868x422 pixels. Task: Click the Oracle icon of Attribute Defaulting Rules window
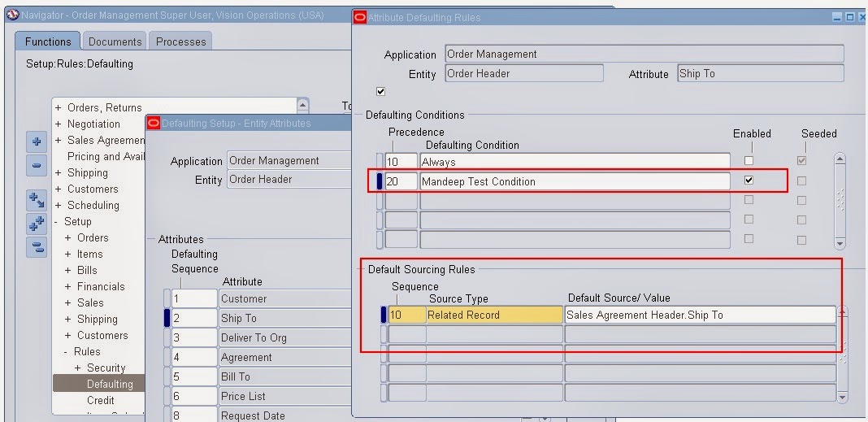pyautogui.click(x=360, y=18)
